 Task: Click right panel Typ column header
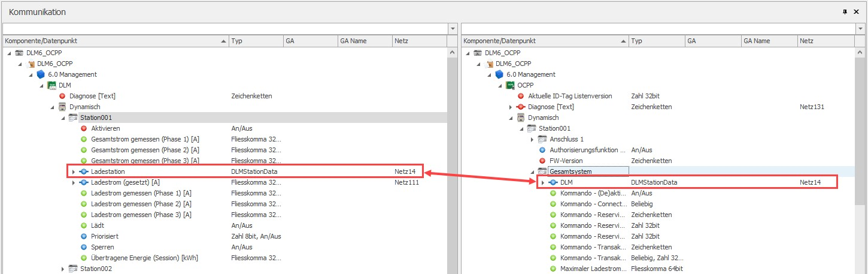point(657,41)
